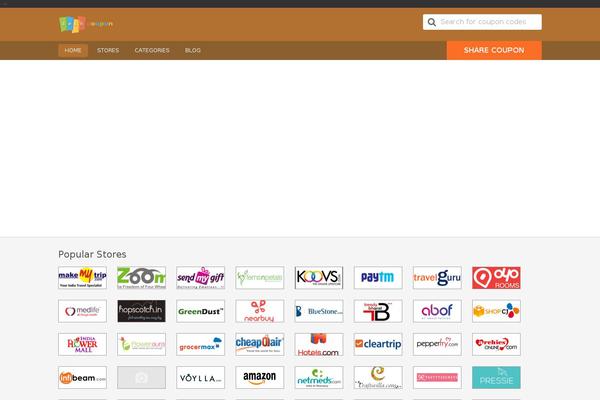Select the Voylla store logo

pyautogui.click(x=201, y=377)
